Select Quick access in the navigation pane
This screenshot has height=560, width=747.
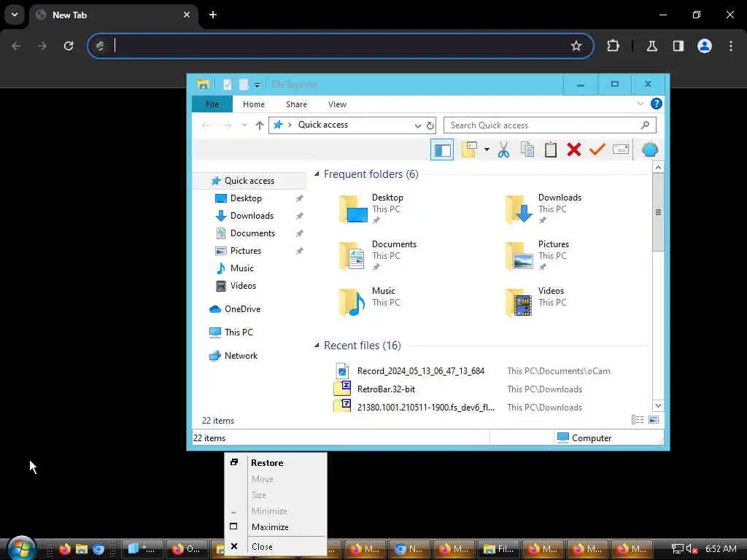tap(249, 181)
